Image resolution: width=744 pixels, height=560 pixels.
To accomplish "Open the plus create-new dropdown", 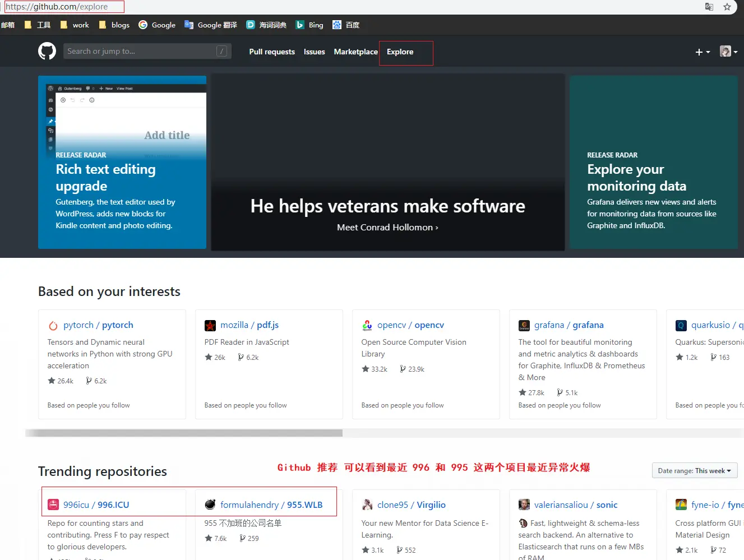I will point(703,52).
